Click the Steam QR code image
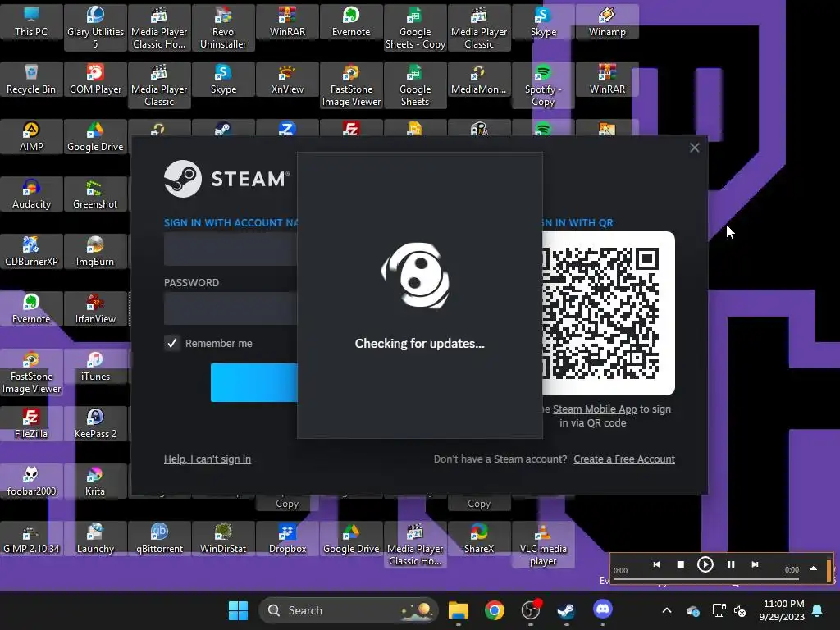The image size is (840, 630). [x=608, y=313]
